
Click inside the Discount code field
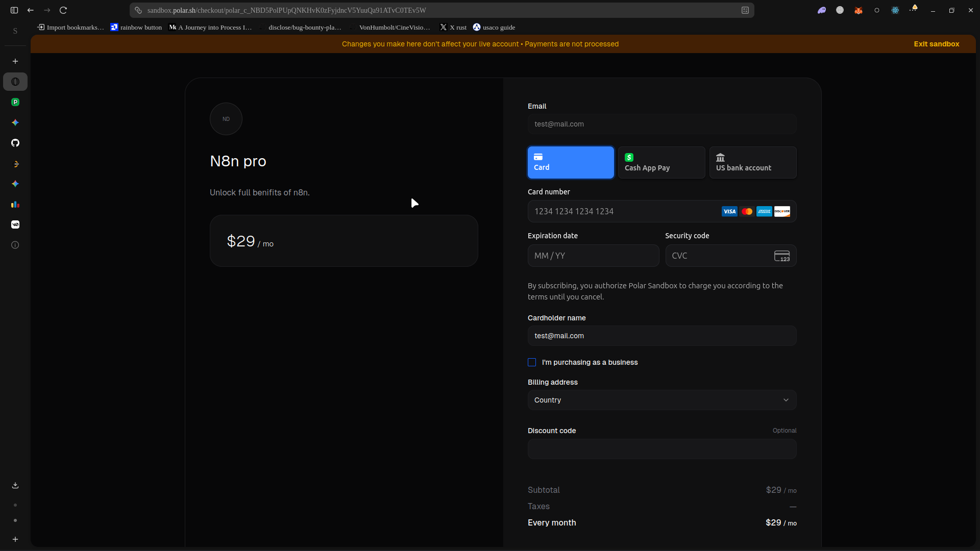661,449
